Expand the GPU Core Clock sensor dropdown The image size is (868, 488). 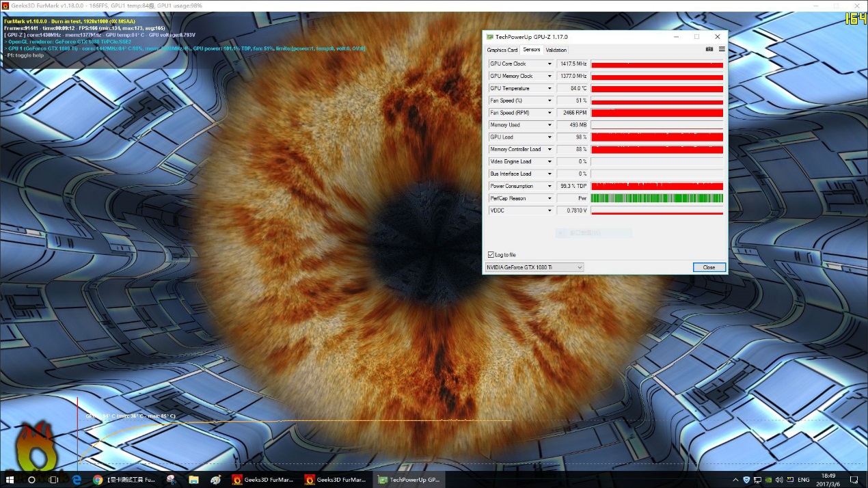(x=549, y=64)
